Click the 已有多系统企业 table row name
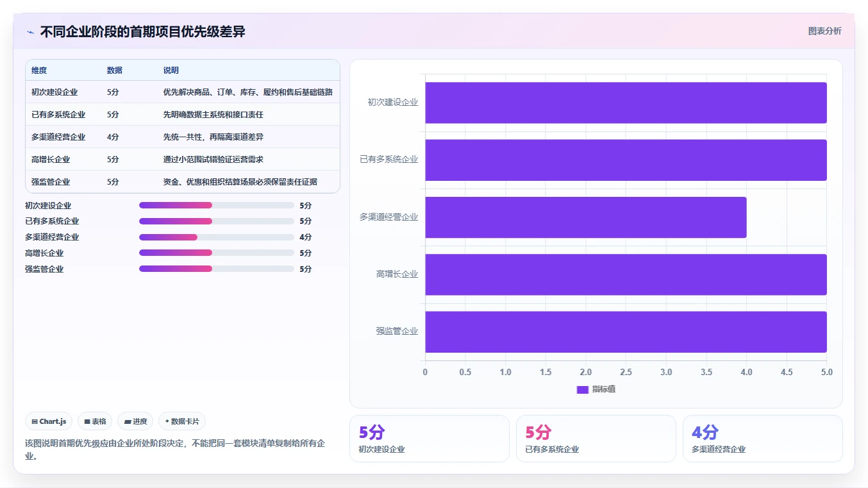Screen dimensions: 868x488 [x=58, y=115]
